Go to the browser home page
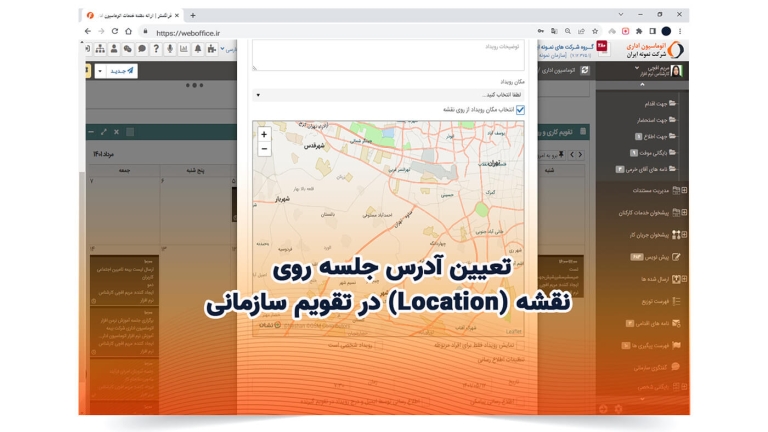 [128, 31]
